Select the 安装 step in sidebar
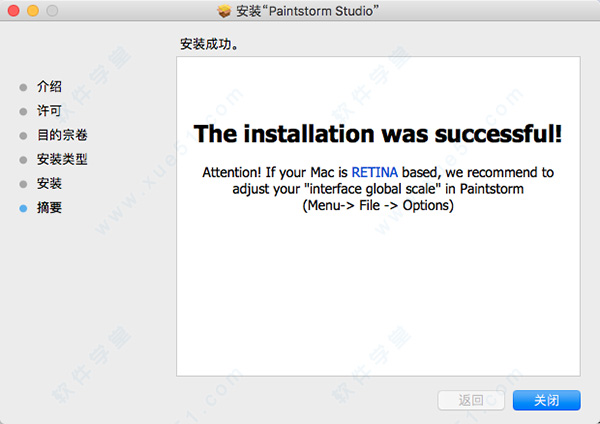 tap(49, 183)
